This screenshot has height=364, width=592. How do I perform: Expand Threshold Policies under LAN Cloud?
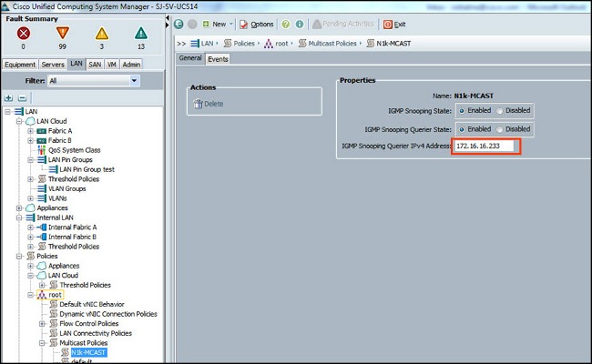[30, 178]
